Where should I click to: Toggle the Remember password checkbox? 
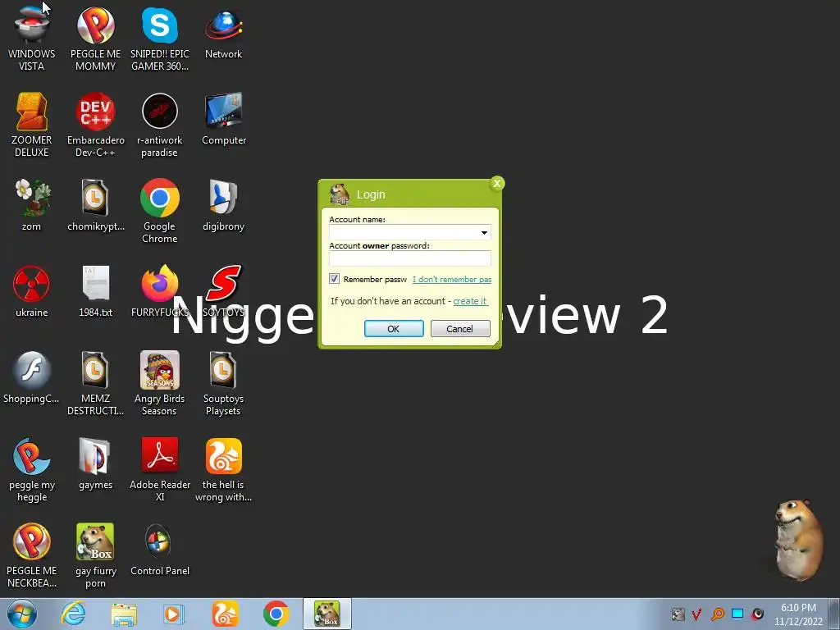tap(335, 279)
